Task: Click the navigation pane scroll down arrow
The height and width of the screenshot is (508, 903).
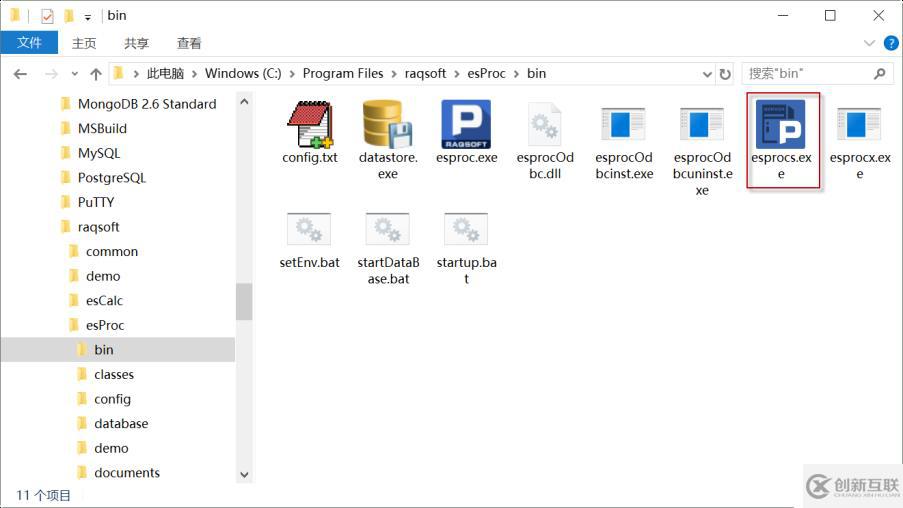Action: [244, 475]
